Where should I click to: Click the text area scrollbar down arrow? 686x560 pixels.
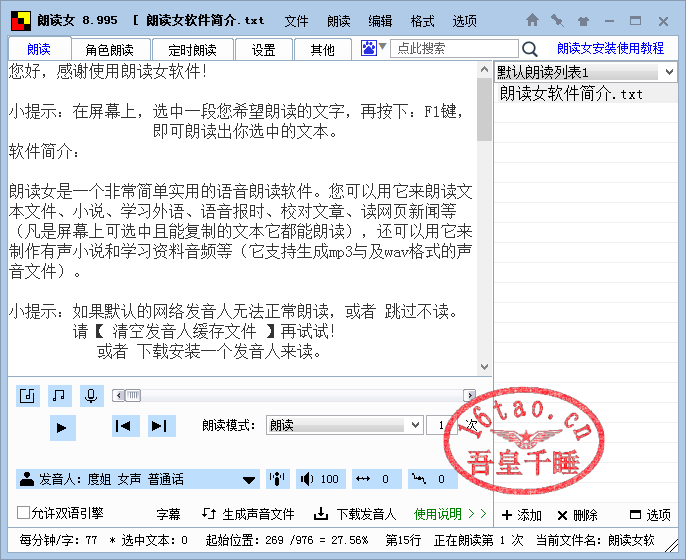pos(484,367)
